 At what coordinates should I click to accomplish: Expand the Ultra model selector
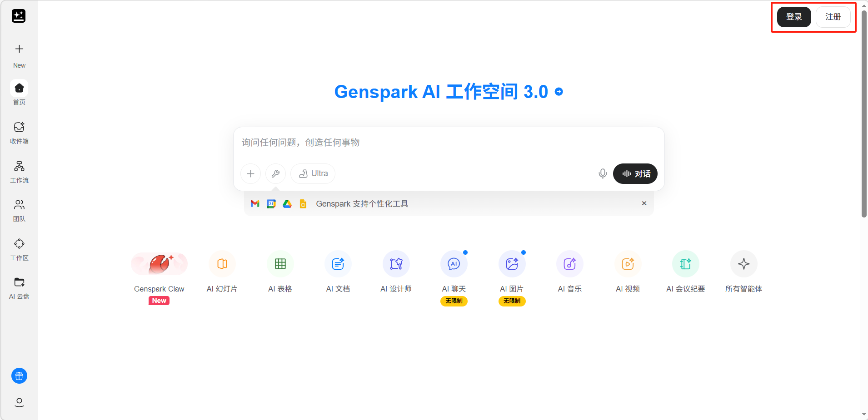pos(313,174)
